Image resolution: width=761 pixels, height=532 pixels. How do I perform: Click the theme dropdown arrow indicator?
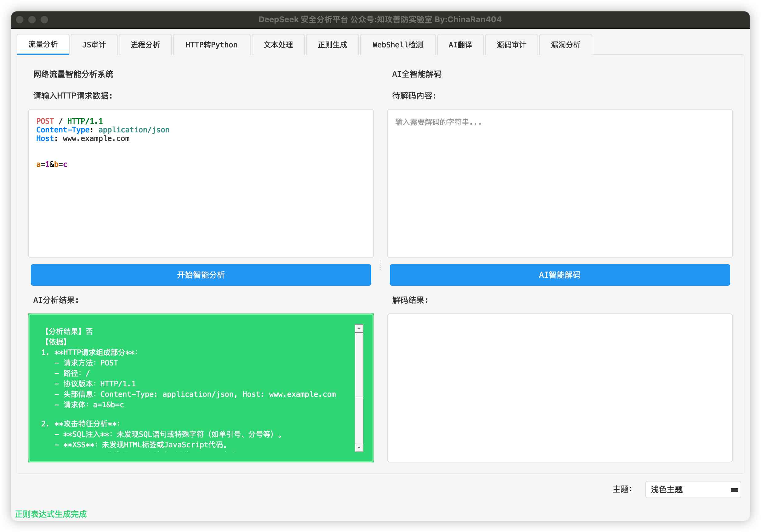734,490
